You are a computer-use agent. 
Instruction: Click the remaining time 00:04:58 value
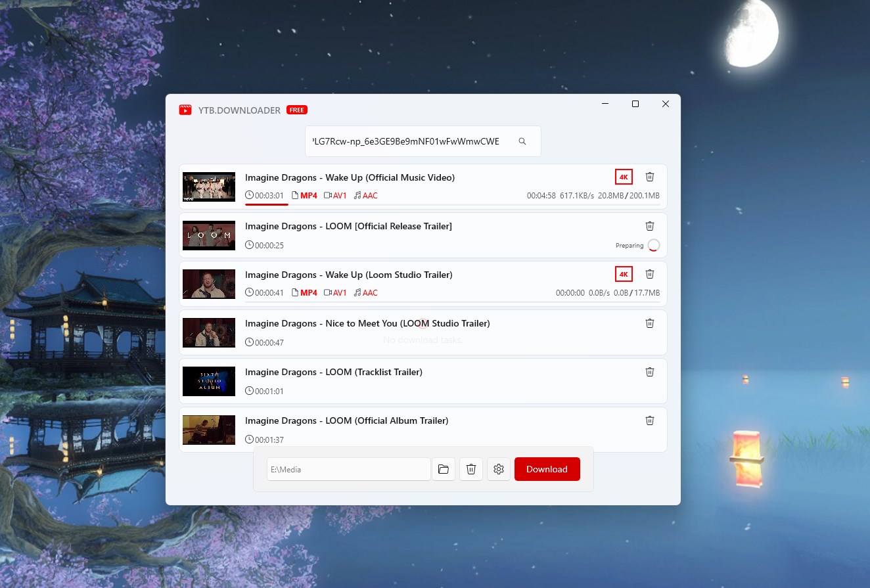[541, 196]
